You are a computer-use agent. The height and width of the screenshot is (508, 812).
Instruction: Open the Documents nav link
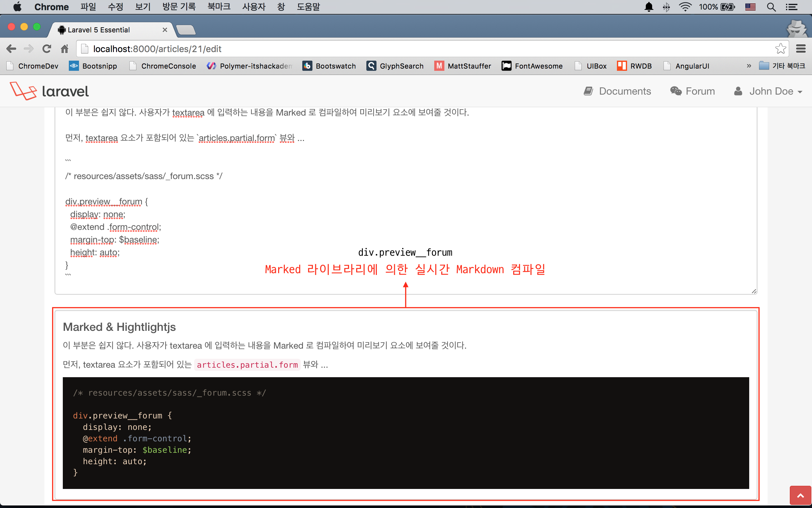(x=617, y=91)
